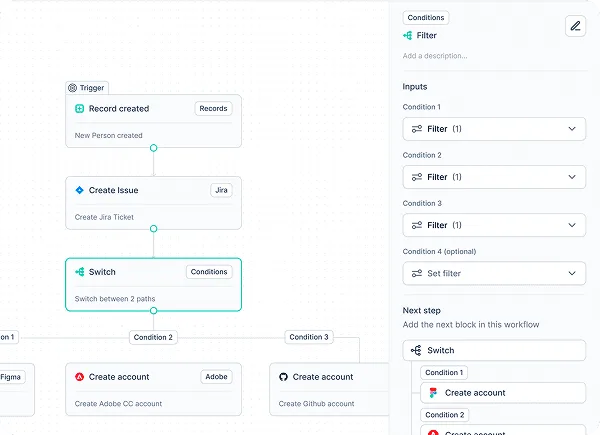Click the Switch item under Next step
600x435 pixels.
pyautogui.click(x=494, y=350)
